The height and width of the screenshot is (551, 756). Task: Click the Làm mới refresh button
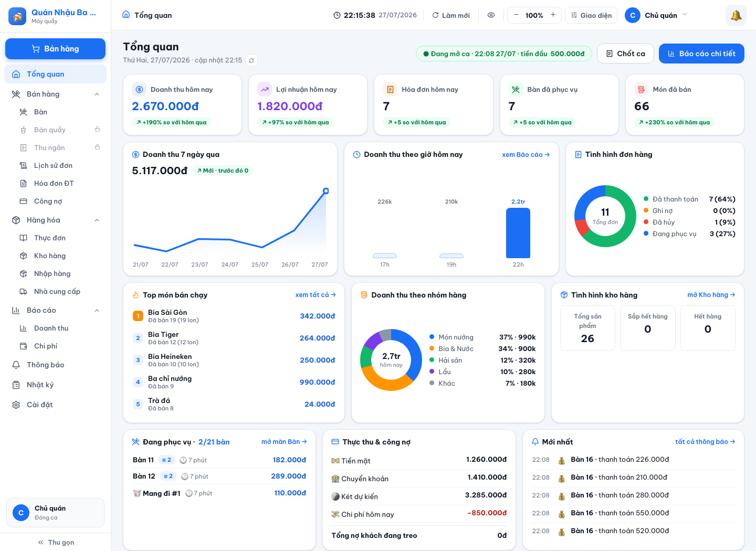(x=451, y=15)
